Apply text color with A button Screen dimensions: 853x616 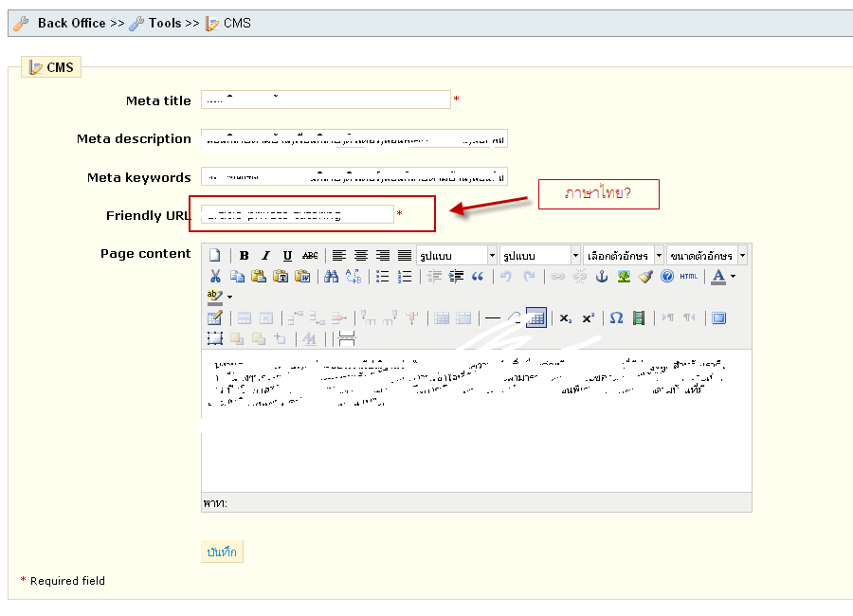click(718, 277)
